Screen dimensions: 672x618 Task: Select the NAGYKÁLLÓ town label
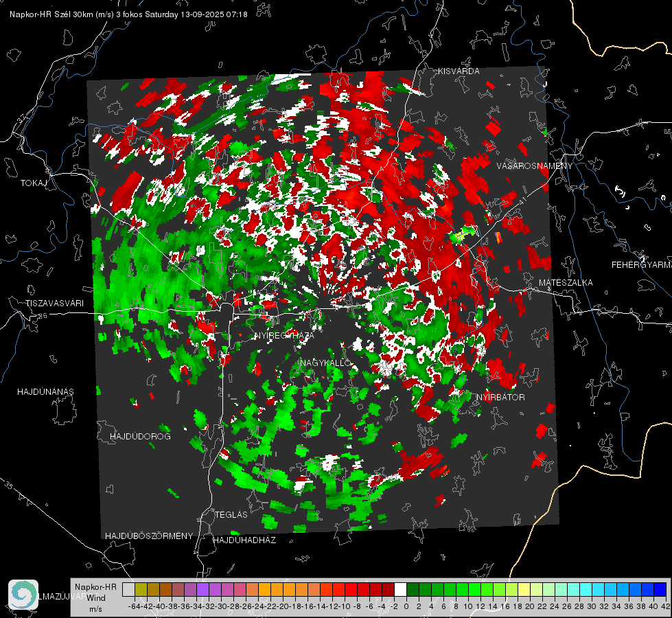[x=325, y=363]
